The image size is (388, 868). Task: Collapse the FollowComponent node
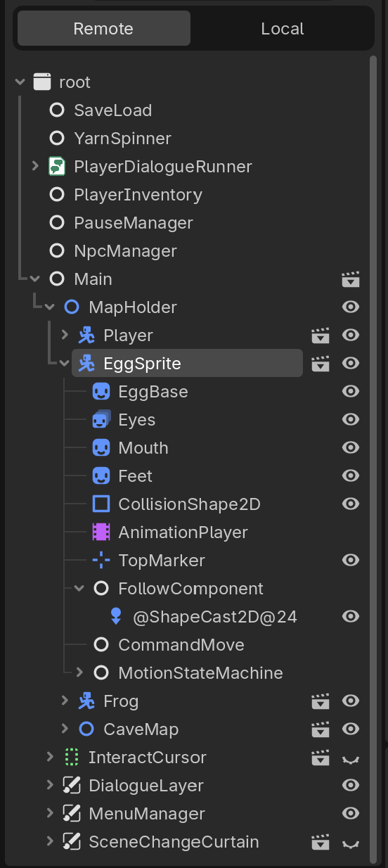[79, 589]
